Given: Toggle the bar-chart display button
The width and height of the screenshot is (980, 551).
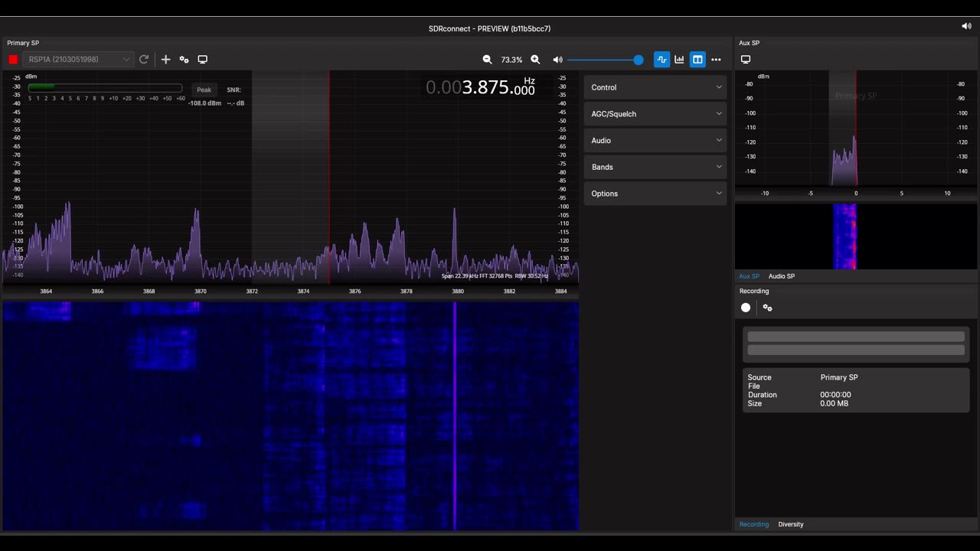Looking at the screenshot, I should click(x=679, y=60).
